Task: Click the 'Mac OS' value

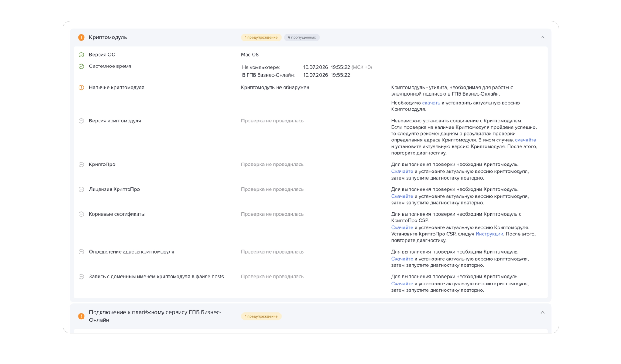Action: (x=250, y=55)
